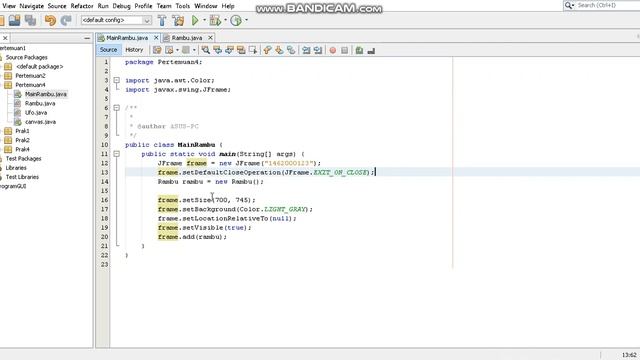This screenshot has height=360, width=640.
Task: Click the search magnifier icon at top right
Action: 568,5
